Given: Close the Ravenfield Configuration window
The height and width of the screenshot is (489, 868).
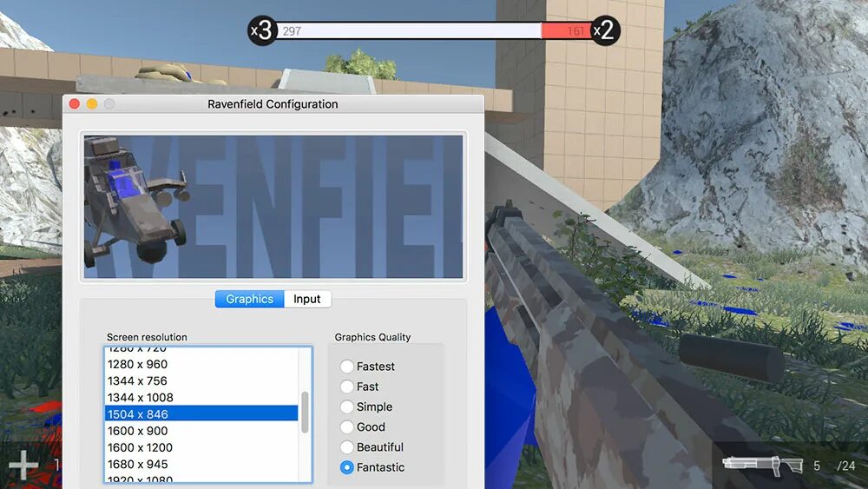Looking at the screenshot, I should [x=75, y=104].
